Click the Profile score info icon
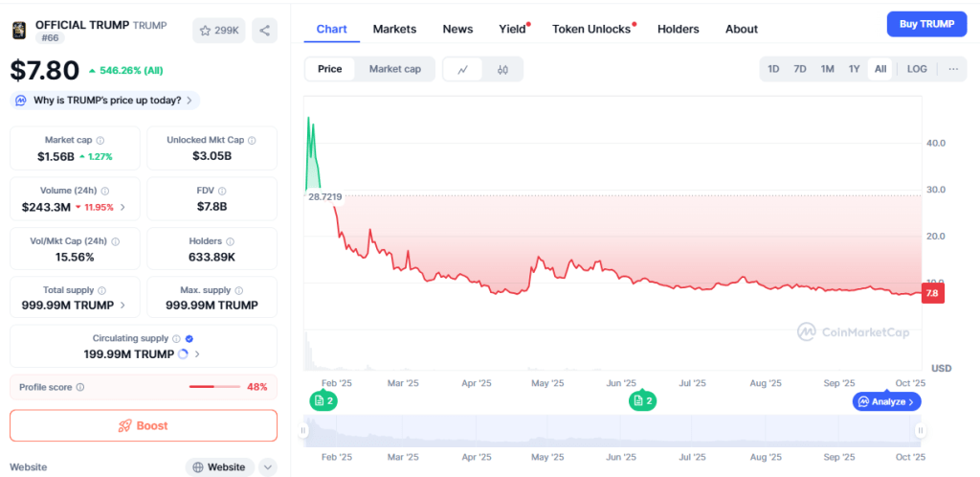The image size is (980, 477). coord(80,387)
